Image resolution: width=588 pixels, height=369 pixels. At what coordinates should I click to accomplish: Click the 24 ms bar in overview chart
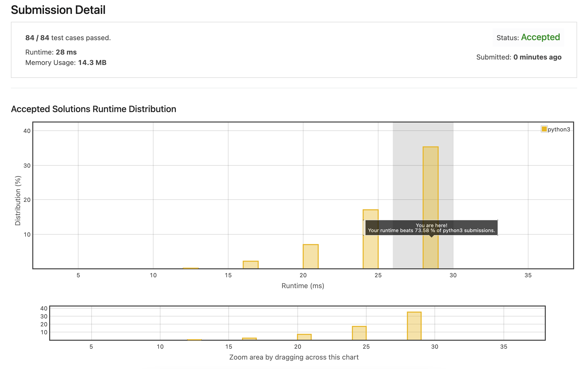pos(359,333)
